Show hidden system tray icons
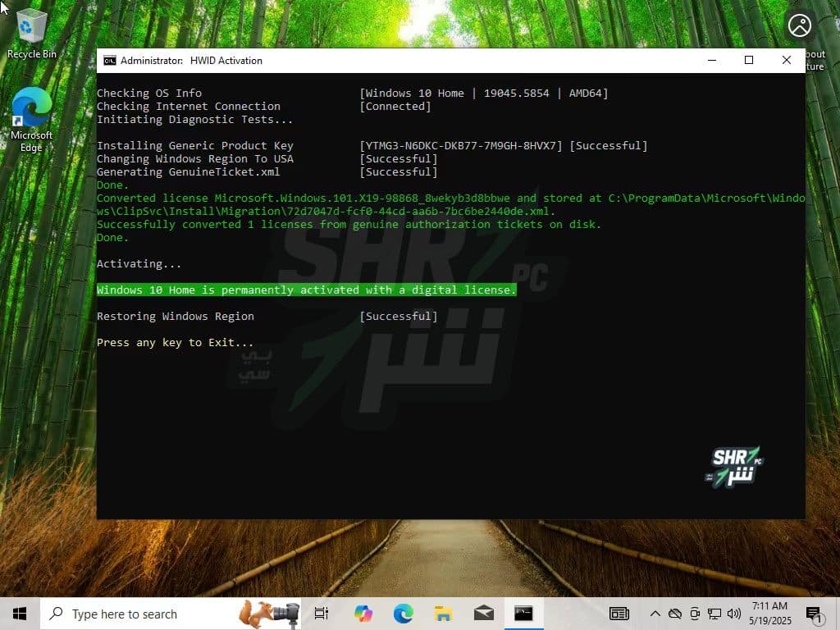This screenshot has height=630, width=840. click(655, 614)
